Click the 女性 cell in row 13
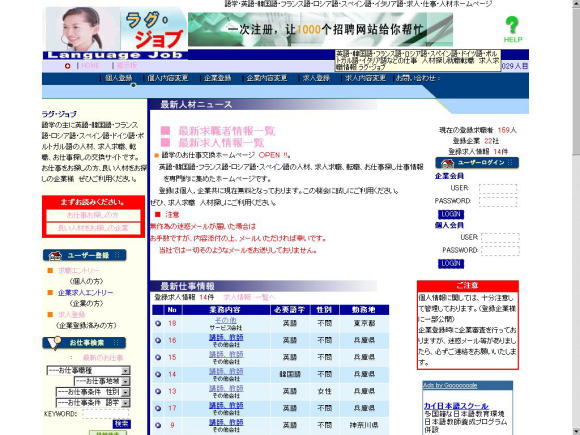Viewport: 580px width, 435px height. [x=324, y=391]
